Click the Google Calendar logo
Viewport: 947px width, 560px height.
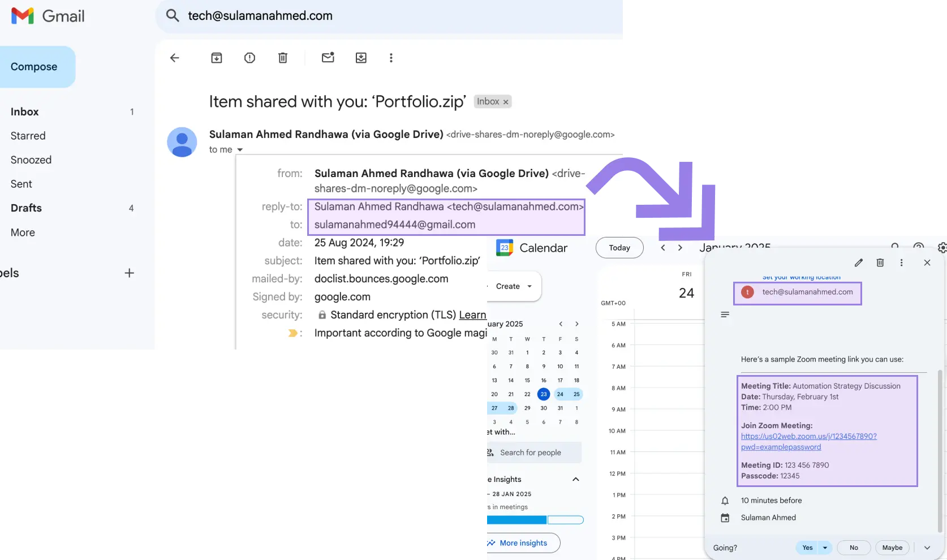(505, 248)
